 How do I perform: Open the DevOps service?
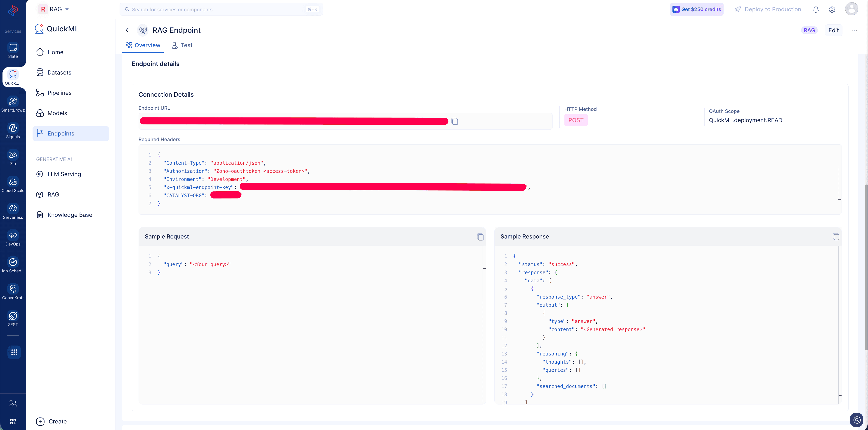click(13, 238)
